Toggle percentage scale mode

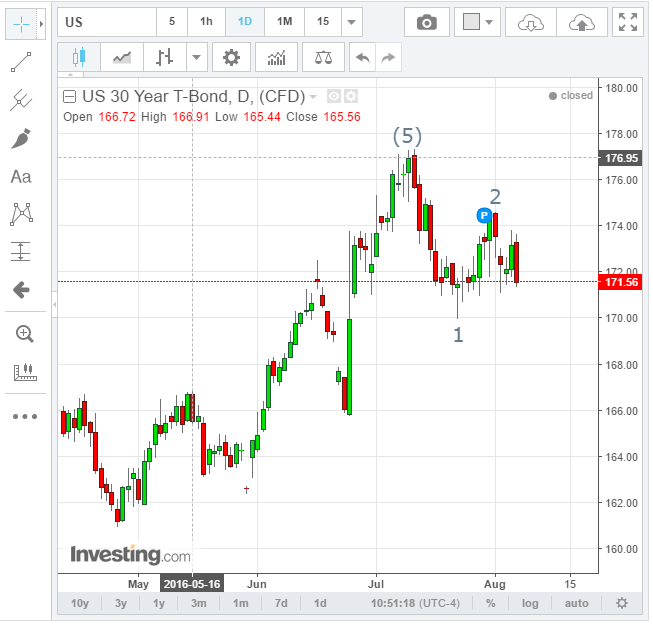[491, 603]
